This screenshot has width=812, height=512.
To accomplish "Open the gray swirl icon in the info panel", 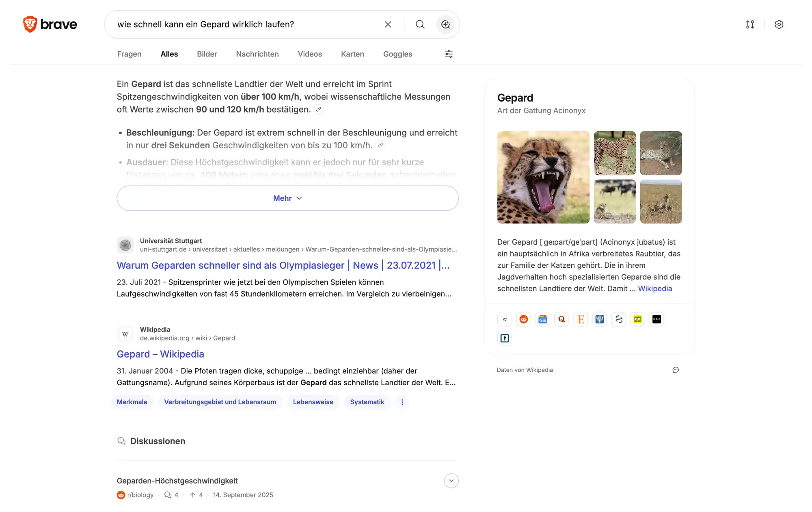I will tap(619, 319).
